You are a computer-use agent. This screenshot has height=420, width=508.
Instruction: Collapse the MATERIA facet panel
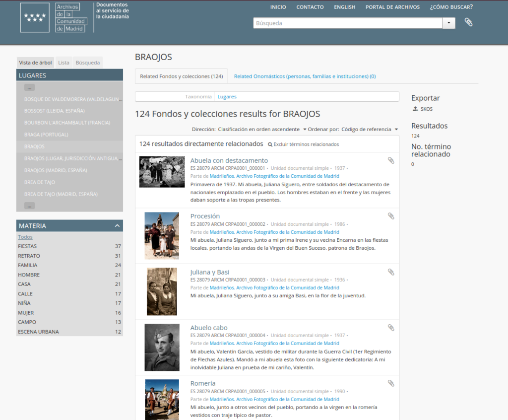click(118, 226)
